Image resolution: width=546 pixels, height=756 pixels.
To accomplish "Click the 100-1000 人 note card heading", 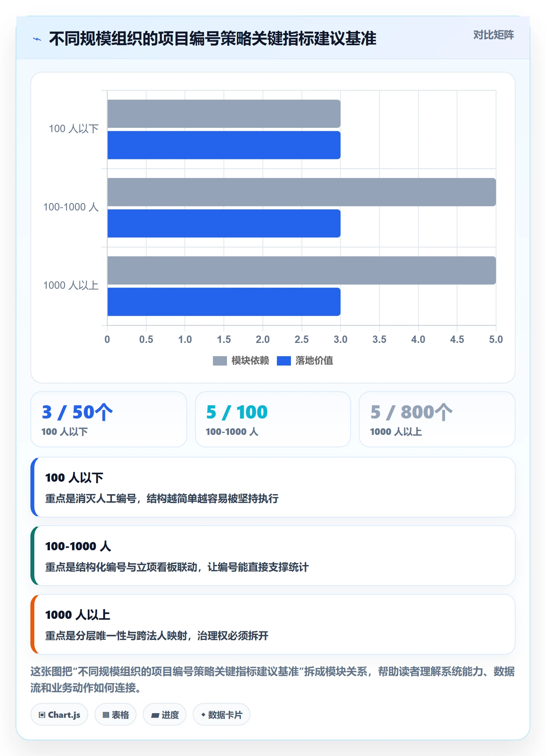I will pos(78,546).
